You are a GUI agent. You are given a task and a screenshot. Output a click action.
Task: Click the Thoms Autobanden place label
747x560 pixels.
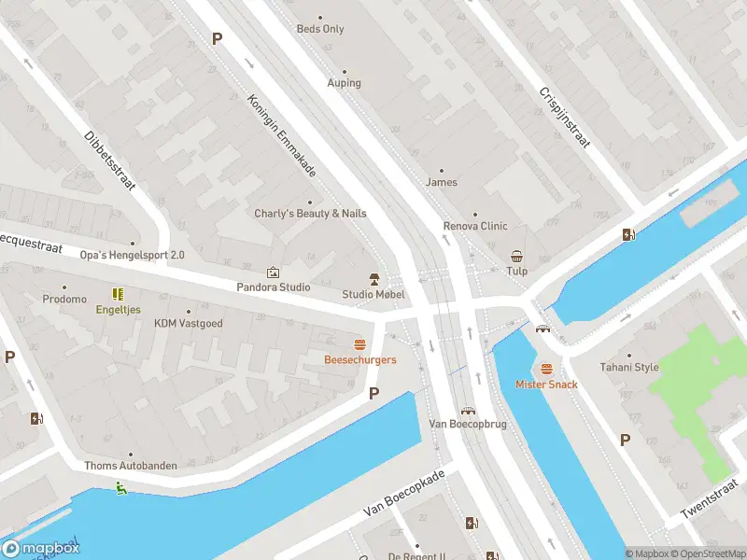131,465
